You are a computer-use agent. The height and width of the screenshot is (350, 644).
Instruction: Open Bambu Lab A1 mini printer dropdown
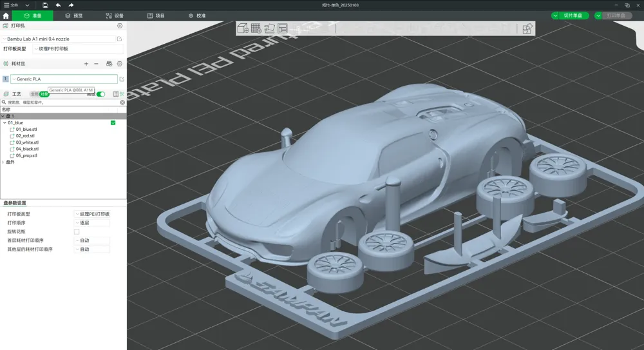pyautogui.click(x=59, y=39)
